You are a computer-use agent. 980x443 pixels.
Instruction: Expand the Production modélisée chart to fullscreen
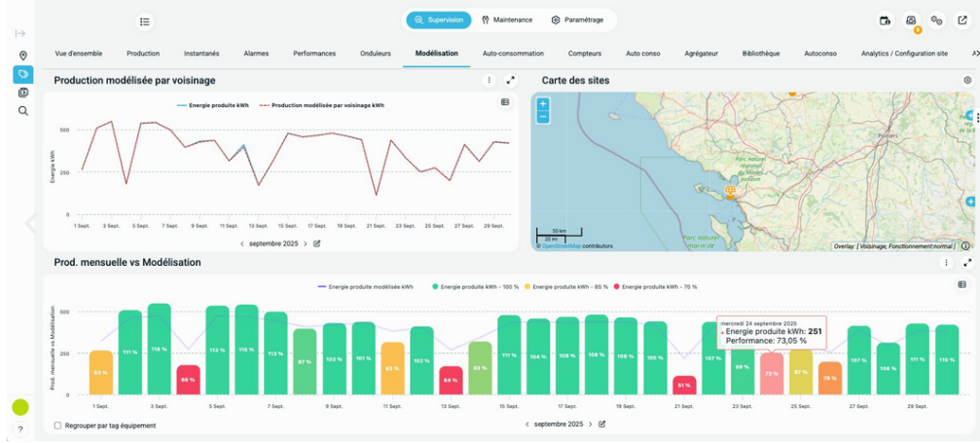point(510,80)
